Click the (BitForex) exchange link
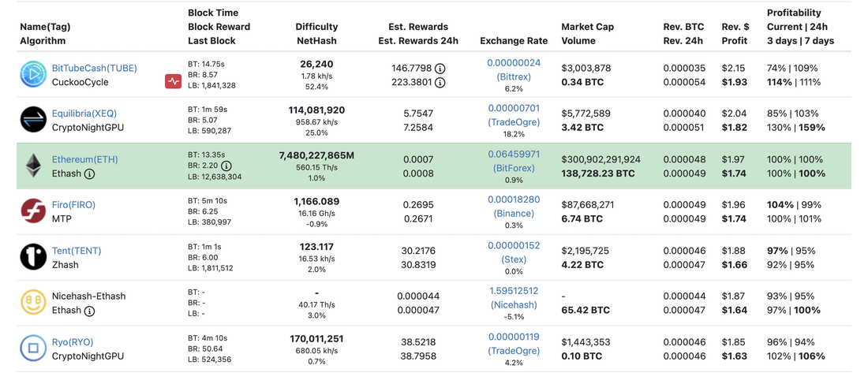Screen dimensions: 868x384 [x=514, y=168]
